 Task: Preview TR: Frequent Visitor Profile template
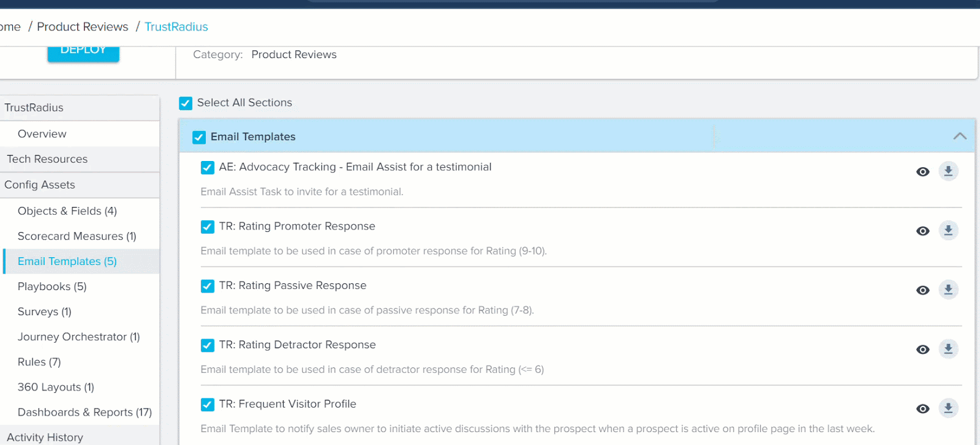(x=922, y=409)
